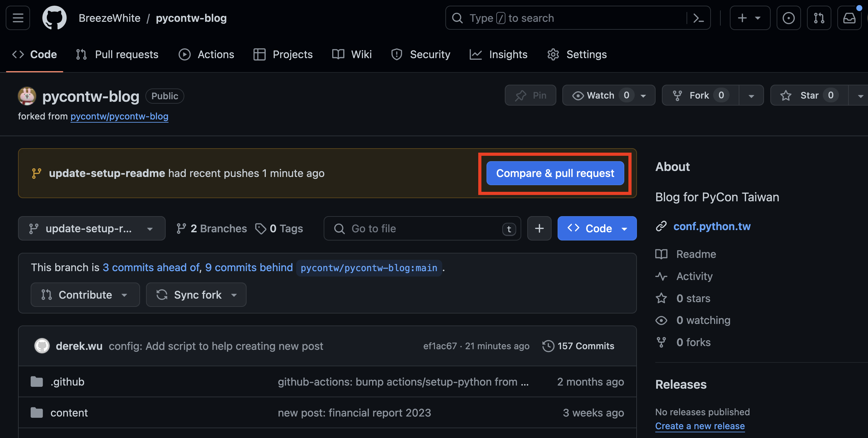Open the hamburger navigation menu

point(18,18)
